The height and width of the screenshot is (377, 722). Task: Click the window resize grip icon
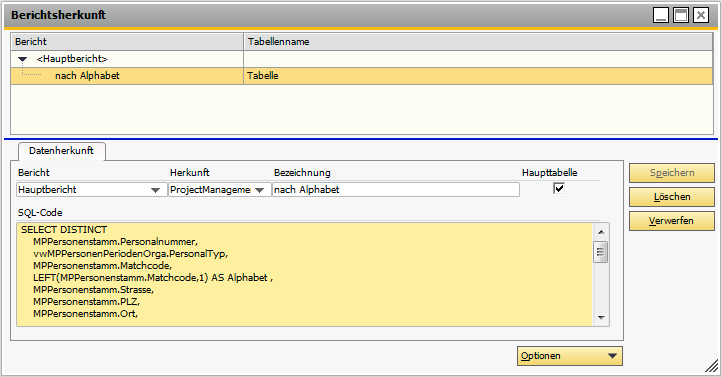click(712, 366)
